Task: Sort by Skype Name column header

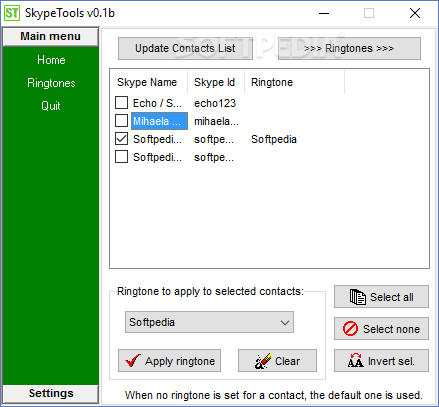Action: pyautogui.click(x=149, y=82)
